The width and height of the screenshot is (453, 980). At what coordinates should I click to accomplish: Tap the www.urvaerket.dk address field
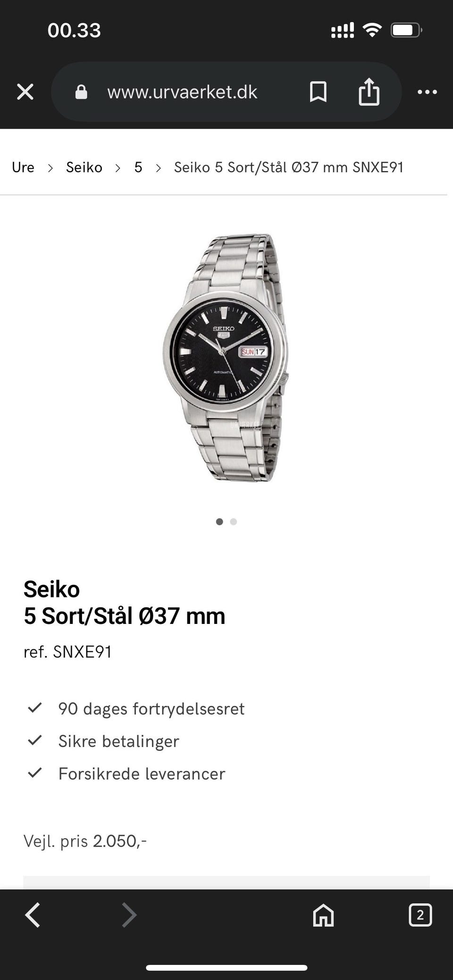click(x=182, y=92)
